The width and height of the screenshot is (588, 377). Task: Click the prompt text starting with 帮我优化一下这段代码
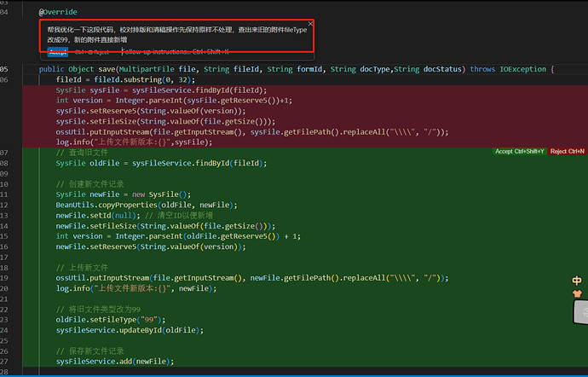pyautogui.click(x=176, y=35)
